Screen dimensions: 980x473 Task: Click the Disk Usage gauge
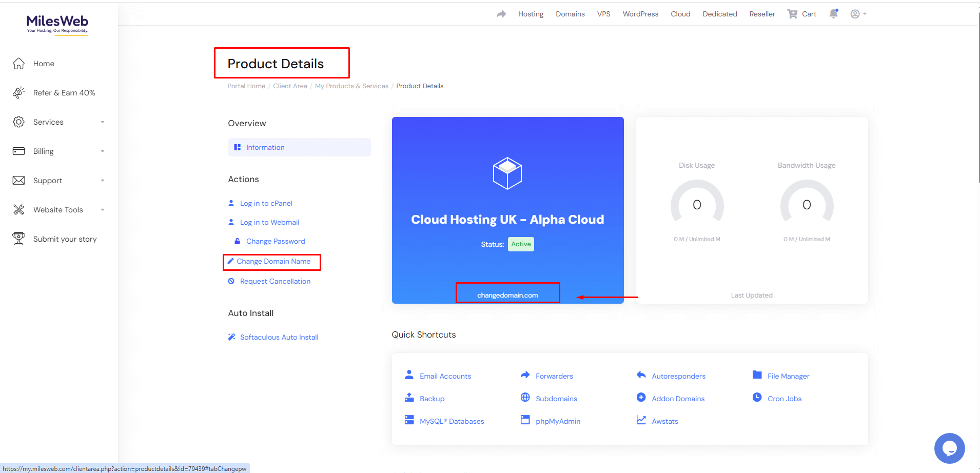(697, 201)
